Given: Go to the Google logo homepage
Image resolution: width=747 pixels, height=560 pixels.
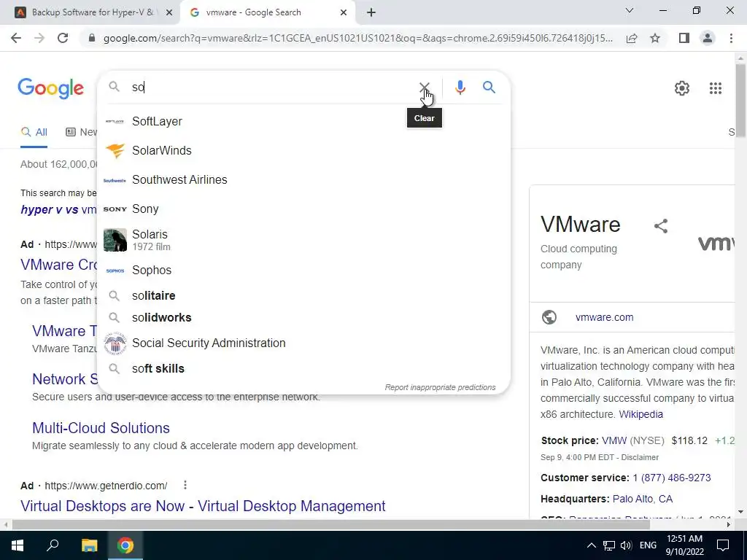Looking at the screenshot, I should coord(51,88).
